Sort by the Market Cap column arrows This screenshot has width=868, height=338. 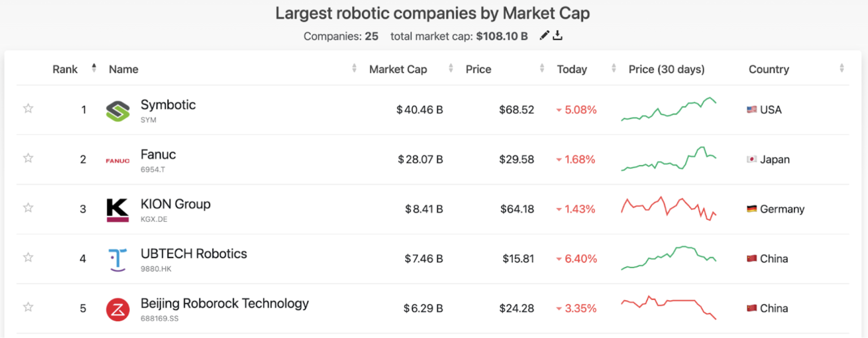click(451, 69)
